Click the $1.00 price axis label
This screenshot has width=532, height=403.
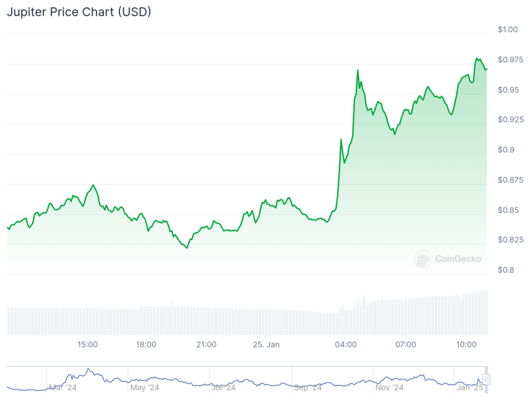click(507, 30)
